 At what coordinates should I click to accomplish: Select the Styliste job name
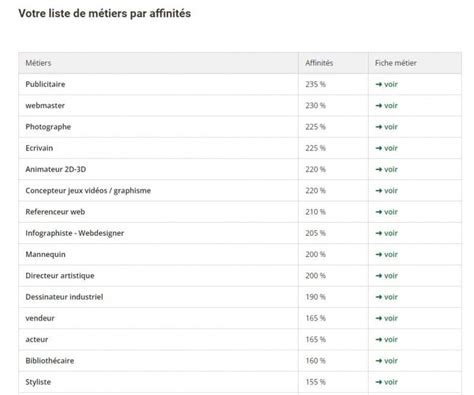38,382
